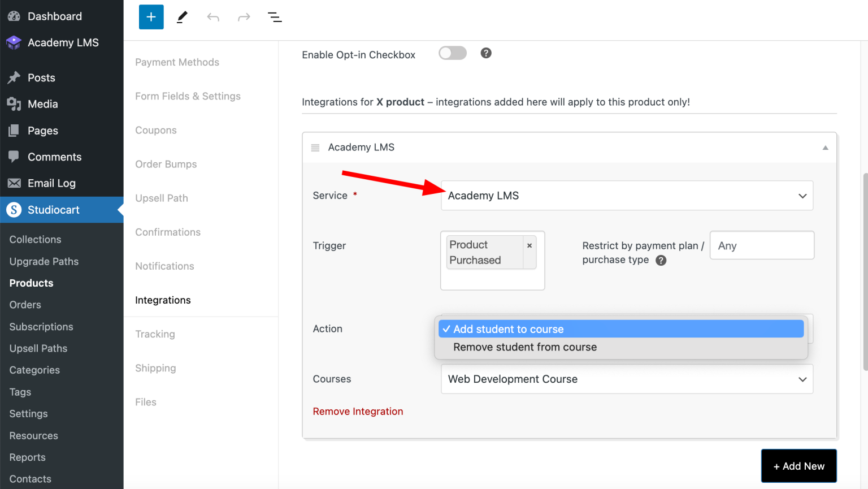Click the Pages icon in sidebar

coord(14,131)
